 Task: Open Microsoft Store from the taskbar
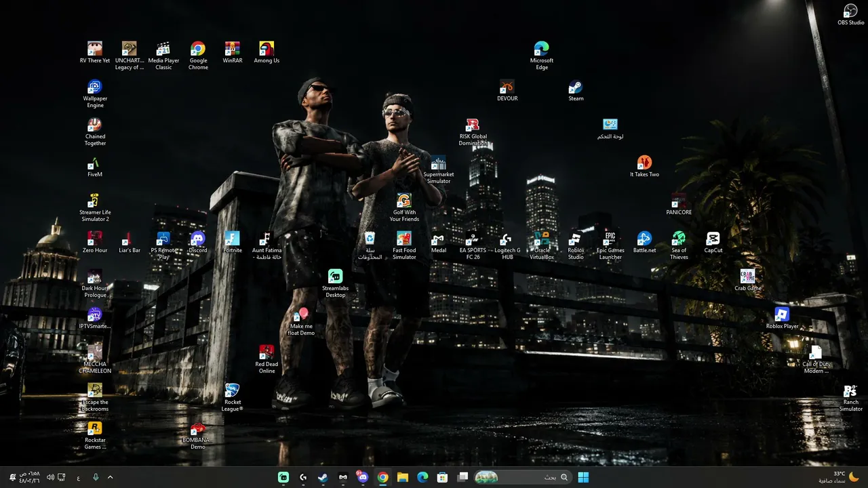coord(442,477)
